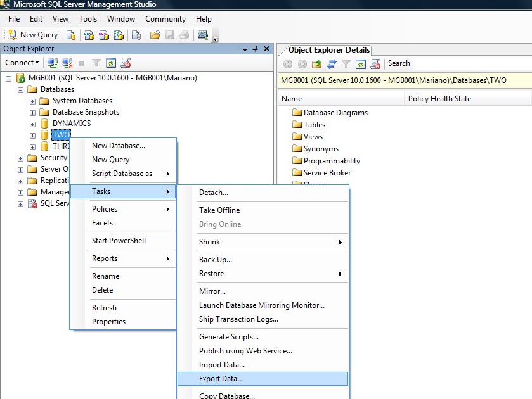
Task: Click Connect Object Explorer icon
Action: point(53,63)
